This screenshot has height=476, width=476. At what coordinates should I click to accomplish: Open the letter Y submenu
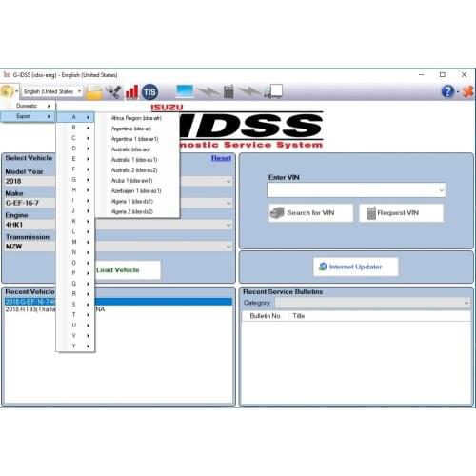point(75,346)
